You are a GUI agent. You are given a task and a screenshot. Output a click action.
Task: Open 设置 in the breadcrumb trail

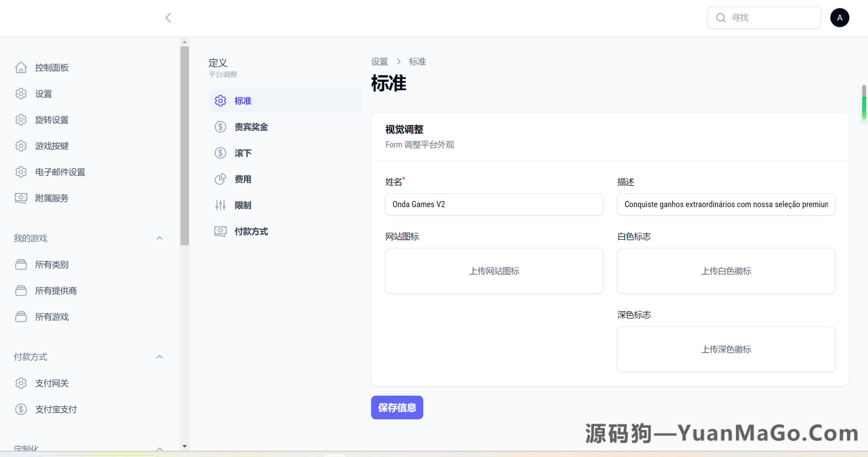(379, 61)
